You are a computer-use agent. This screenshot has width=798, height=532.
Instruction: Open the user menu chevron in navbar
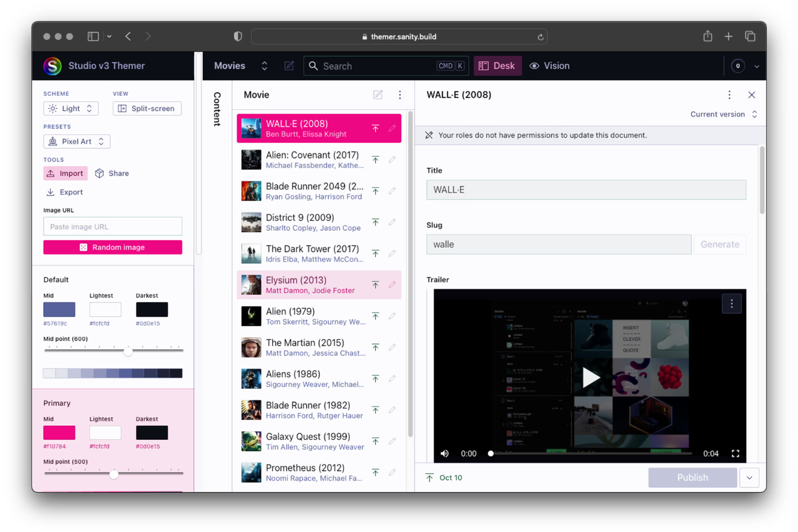tap(756, 66)
